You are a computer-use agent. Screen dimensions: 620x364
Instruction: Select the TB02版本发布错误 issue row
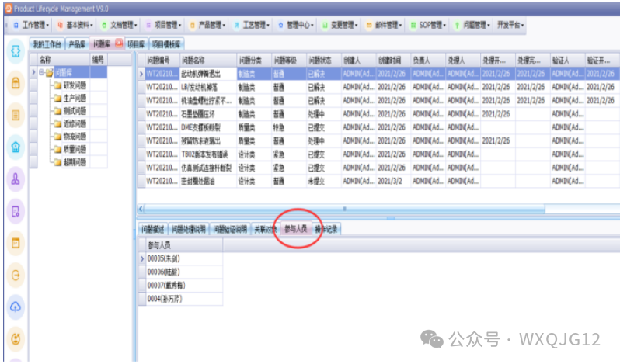(x=378, y=154)
